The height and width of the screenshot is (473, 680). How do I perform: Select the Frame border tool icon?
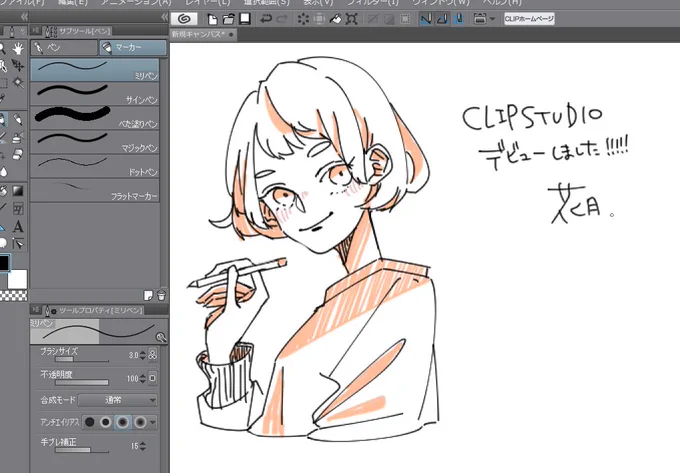click(x=18, y=209)
